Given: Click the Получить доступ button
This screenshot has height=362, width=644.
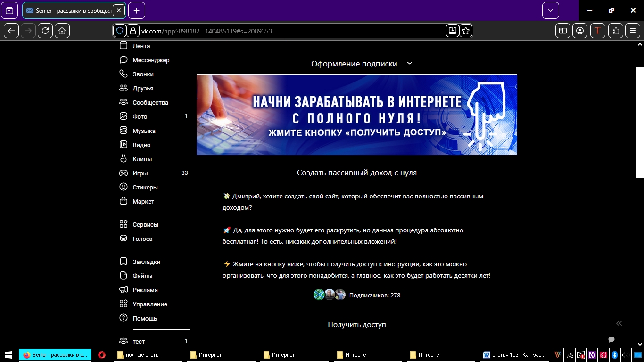Looking at the screenshot, I should (x=356, y=325).
